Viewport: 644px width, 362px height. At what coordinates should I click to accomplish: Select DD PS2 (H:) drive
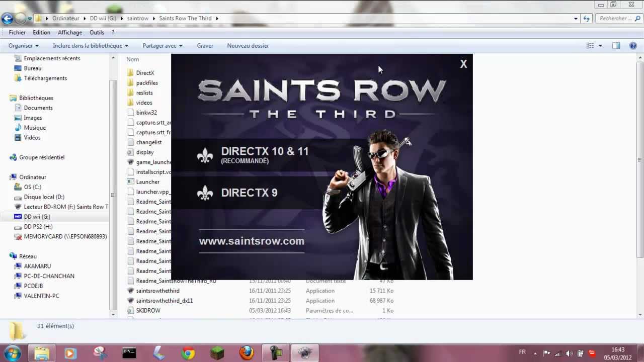tap(33, 227)
